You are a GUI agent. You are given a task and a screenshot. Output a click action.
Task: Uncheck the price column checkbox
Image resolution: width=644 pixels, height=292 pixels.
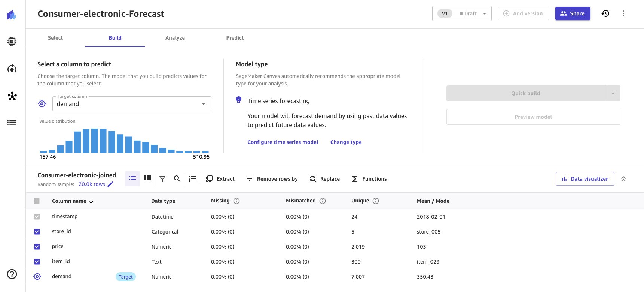37,247
